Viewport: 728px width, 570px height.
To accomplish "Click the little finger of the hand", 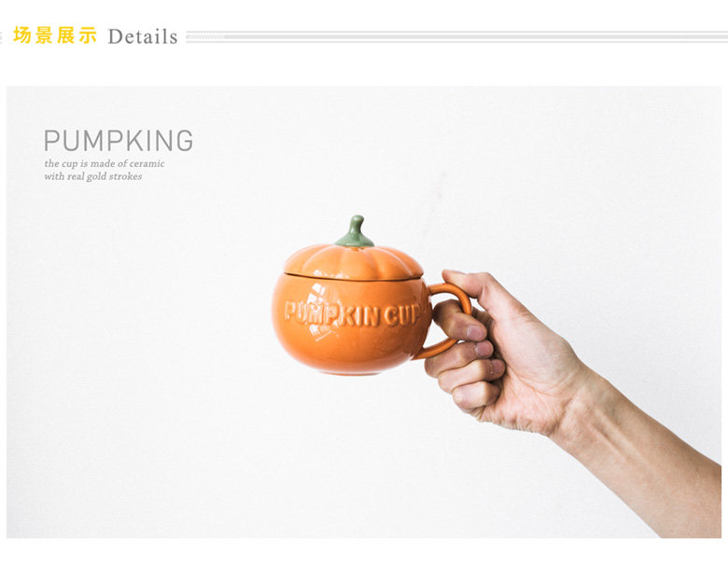I will [476, 396].
